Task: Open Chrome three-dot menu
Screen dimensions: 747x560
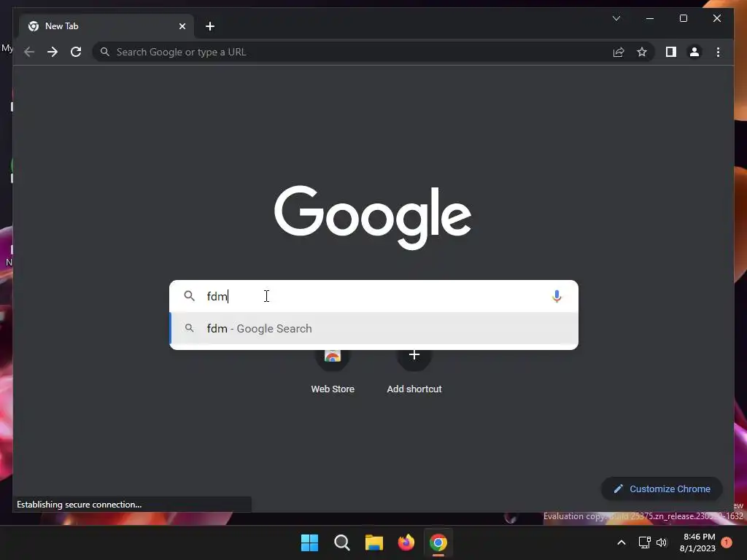Action: [718, 52]
